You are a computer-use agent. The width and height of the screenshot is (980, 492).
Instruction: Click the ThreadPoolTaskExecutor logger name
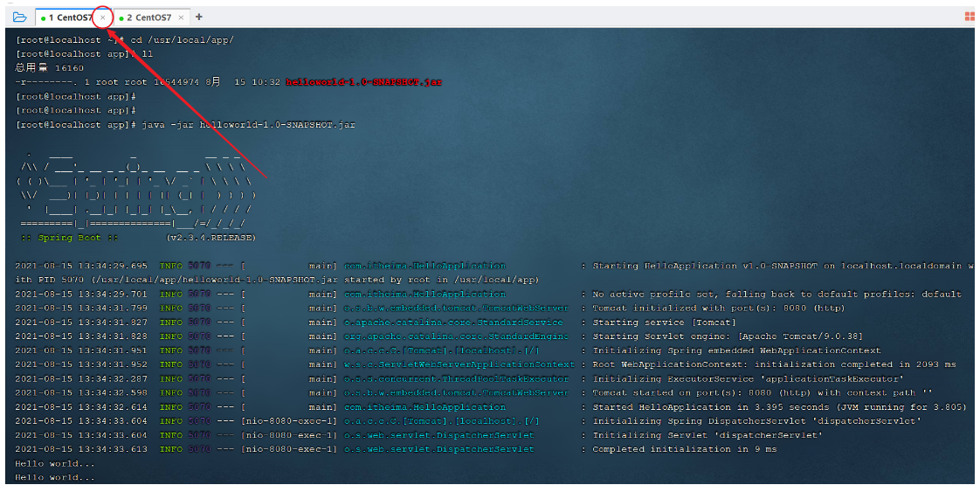456,379
